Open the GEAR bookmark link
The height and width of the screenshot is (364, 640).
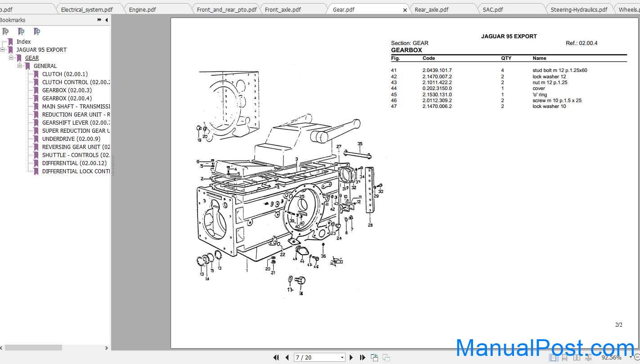point(32,58)
